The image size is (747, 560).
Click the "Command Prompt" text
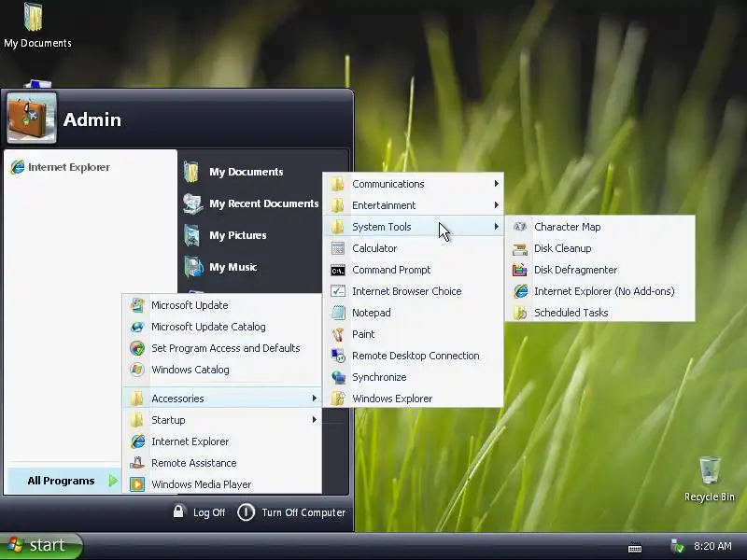391,270
